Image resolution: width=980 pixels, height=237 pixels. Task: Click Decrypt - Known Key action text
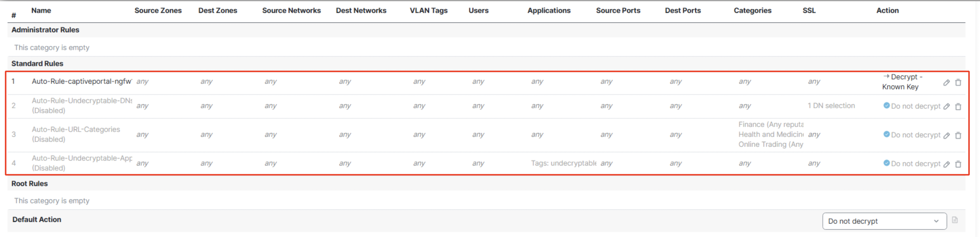pos(902,82)
